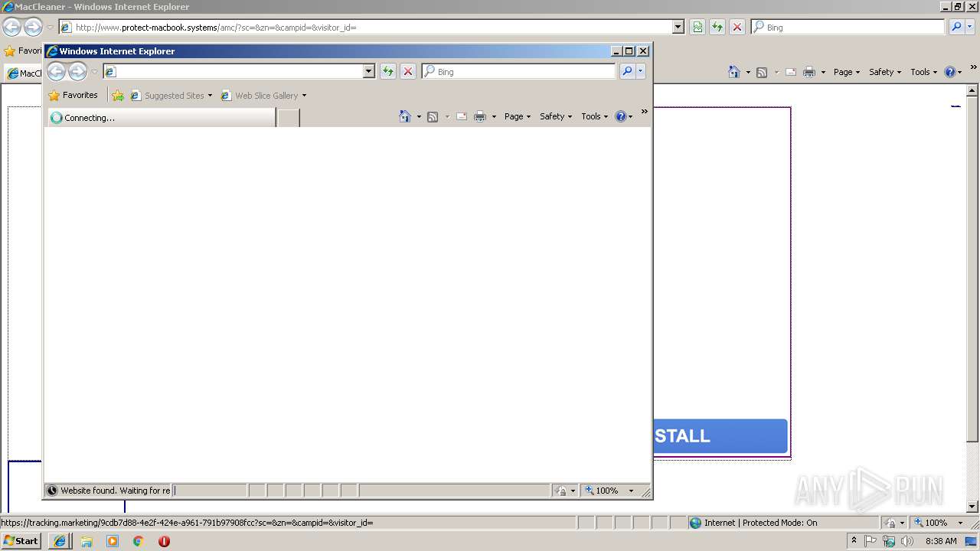
Task: Click search magnifier in MacCleaner window
Action: click(956, 27)
